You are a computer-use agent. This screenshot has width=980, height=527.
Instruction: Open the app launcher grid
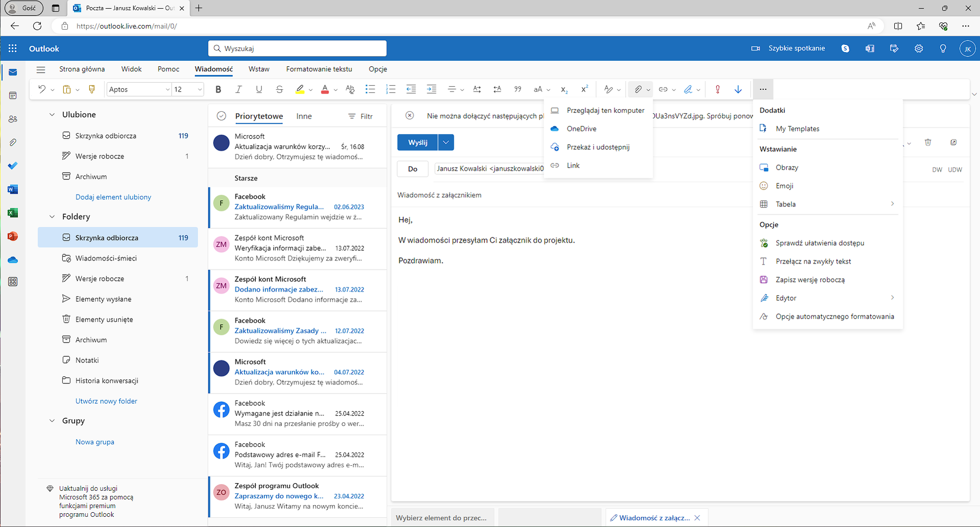tap(13, 49)
